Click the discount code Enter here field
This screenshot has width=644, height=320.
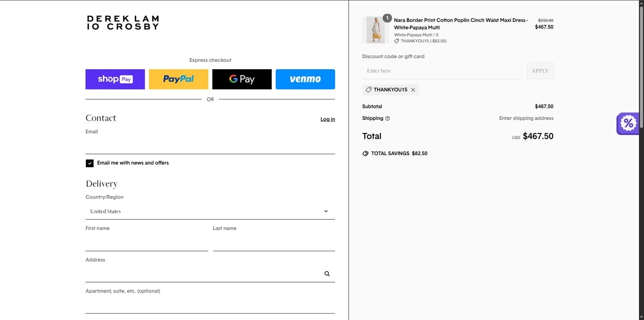click(x=442, y=71)
